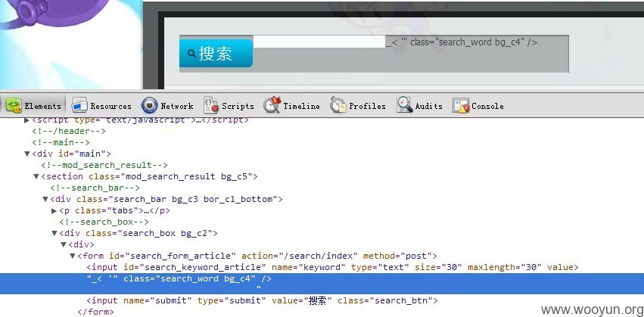Select the <!--main--> comment line

61,142
